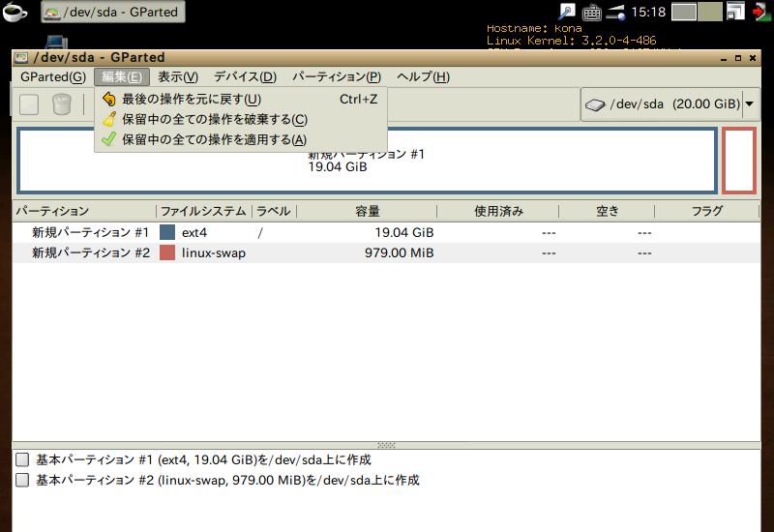Open the パーティション(P) menu
Image resolution: width=774 pixels, height=532 pixels.
[336, 77]
